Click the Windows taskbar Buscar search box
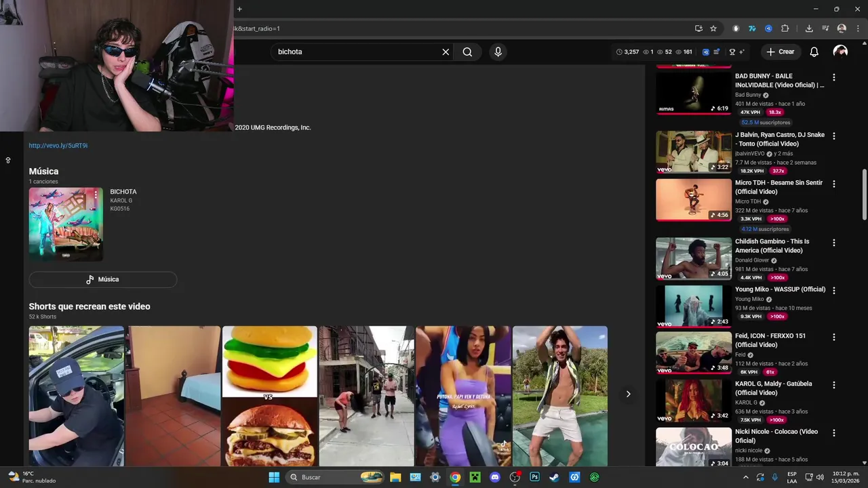The image size is (868, 488). click(335, 477)
